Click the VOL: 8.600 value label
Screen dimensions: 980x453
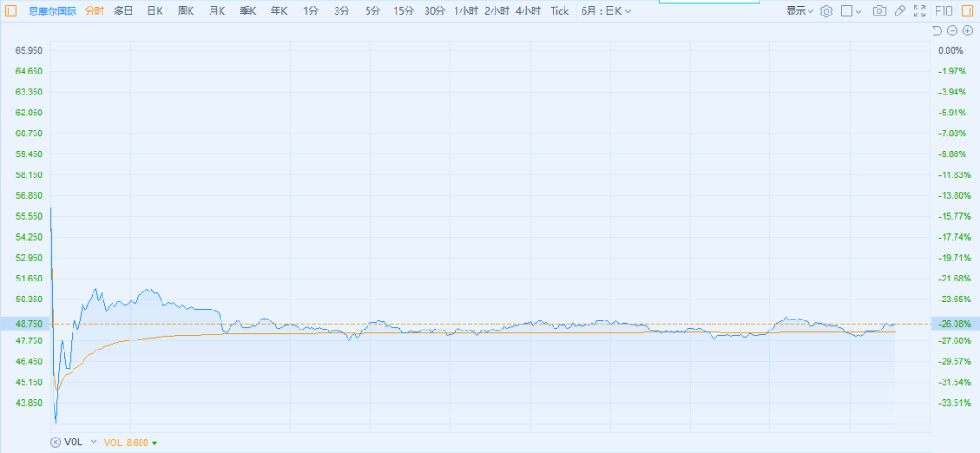coord(126,442)
